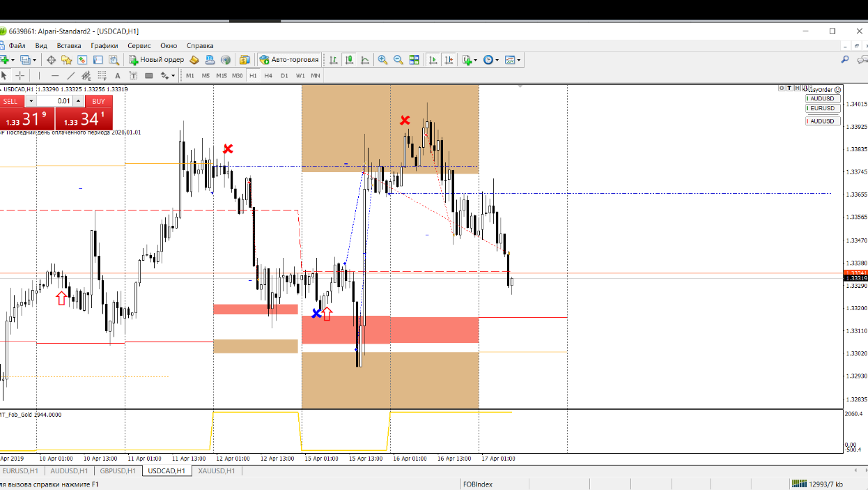Toggle the Авто-торговля auto trading button
Viewport: 868px width, 490px height.
pyautogui.click(x=289, y=60)
